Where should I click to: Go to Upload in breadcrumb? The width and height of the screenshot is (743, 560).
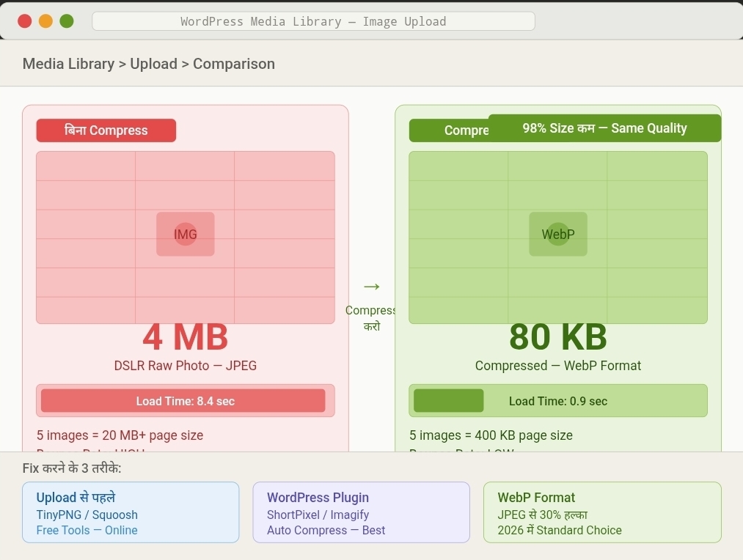coord(153,64)
